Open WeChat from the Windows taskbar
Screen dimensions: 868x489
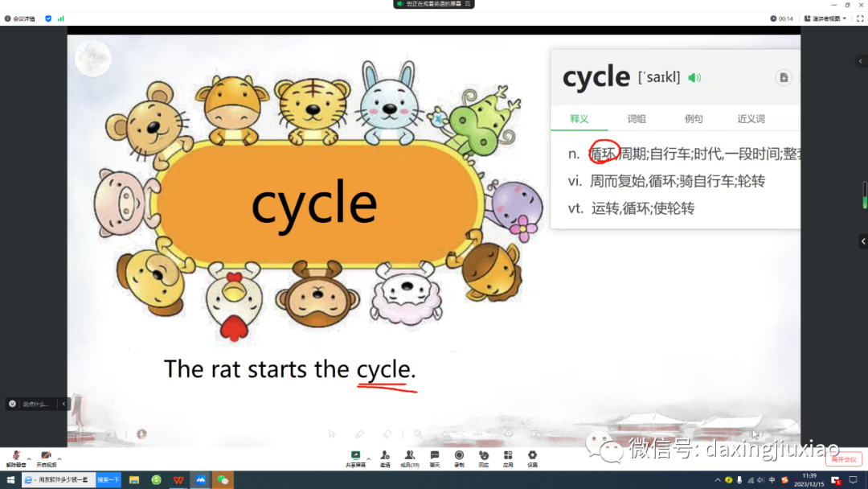coord(223,480)
